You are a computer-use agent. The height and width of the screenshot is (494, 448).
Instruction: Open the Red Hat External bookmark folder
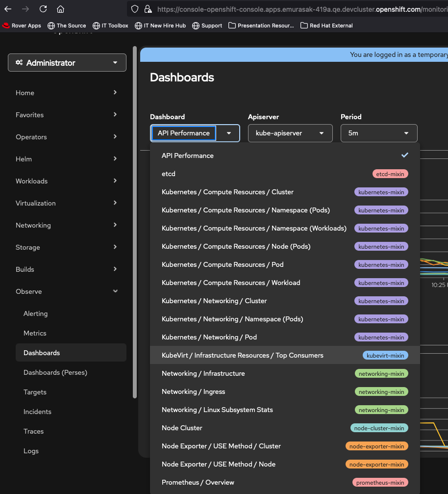(326, 26)
